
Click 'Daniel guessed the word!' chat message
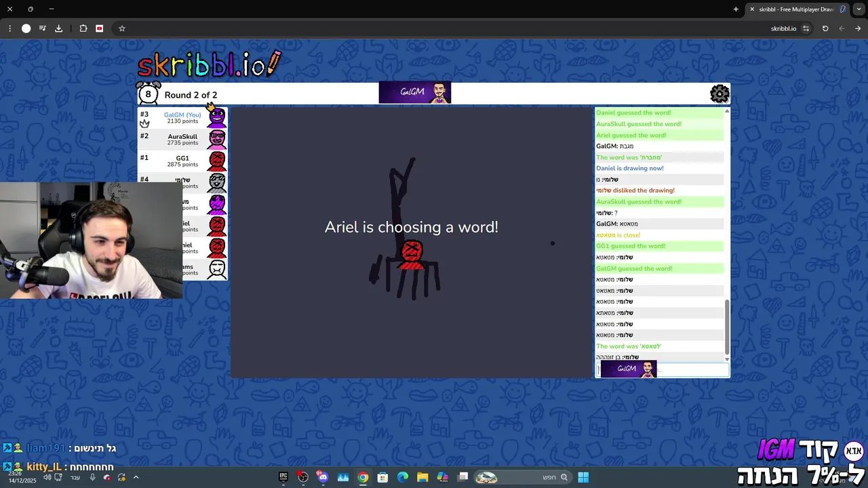[x=633, y=113]
